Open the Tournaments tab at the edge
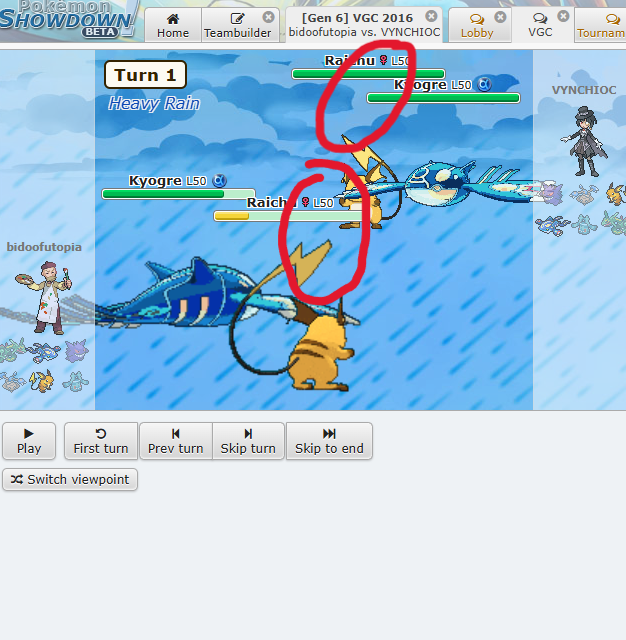This screenshot has width=626, height=640. tap(600, 25)
